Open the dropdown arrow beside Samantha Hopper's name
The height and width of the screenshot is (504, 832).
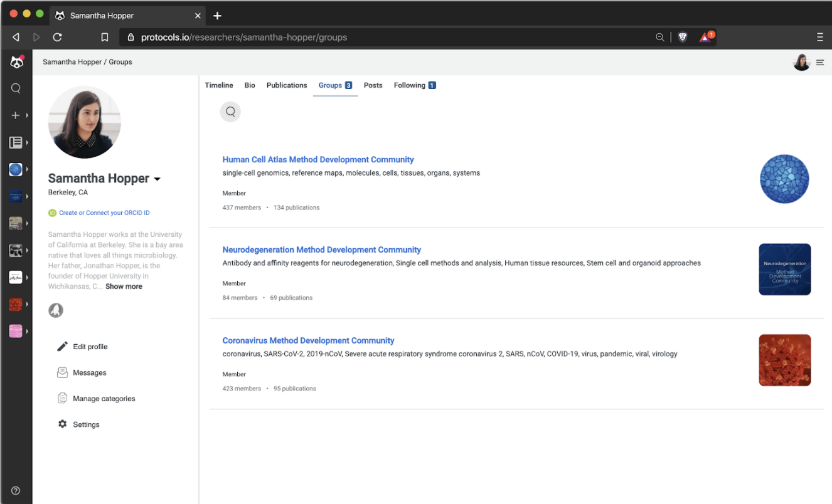[157, 179]
